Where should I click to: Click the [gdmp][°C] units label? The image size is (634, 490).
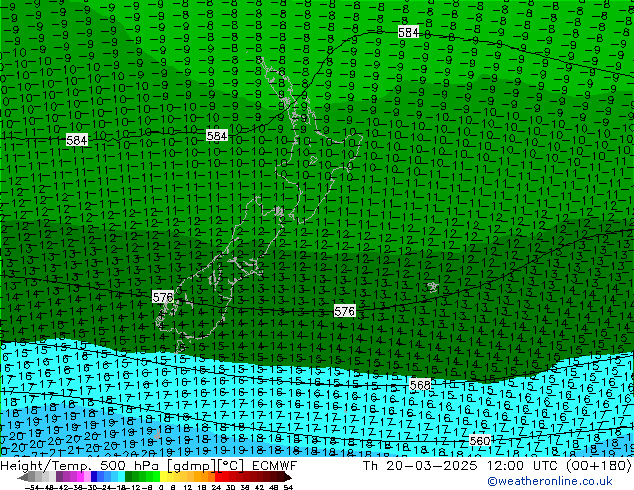(210, 466)
